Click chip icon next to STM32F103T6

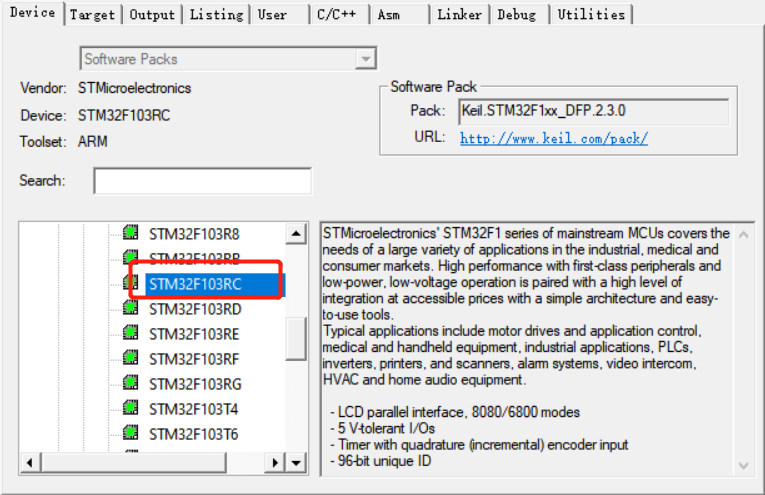click(131, 433)
